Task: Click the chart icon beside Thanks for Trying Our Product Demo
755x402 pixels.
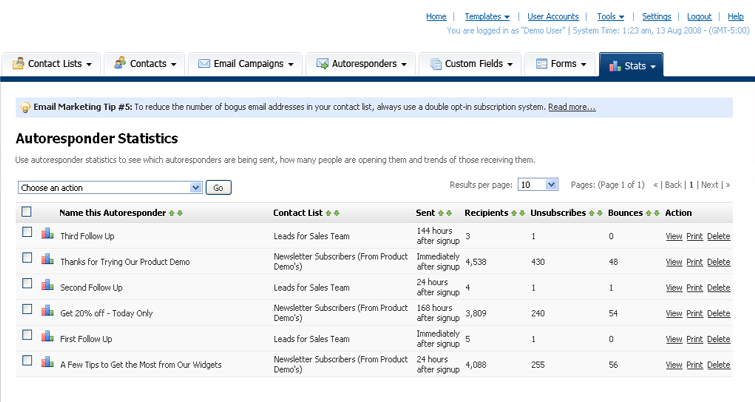Action: pos(47,259)
